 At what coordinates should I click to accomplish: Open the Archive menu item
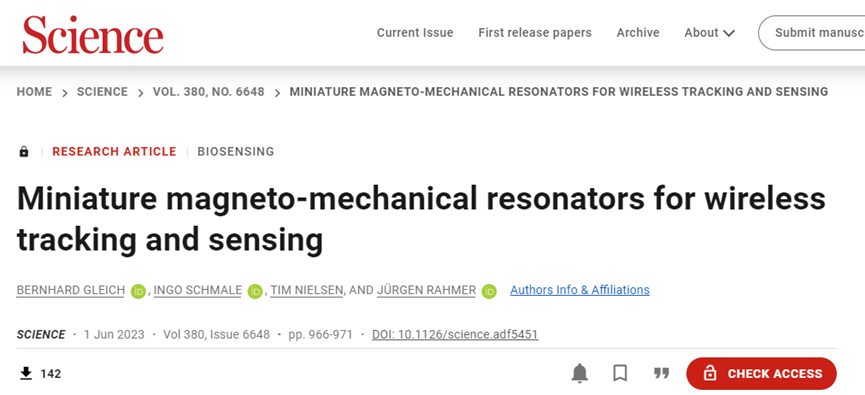(x=638, y=33)
